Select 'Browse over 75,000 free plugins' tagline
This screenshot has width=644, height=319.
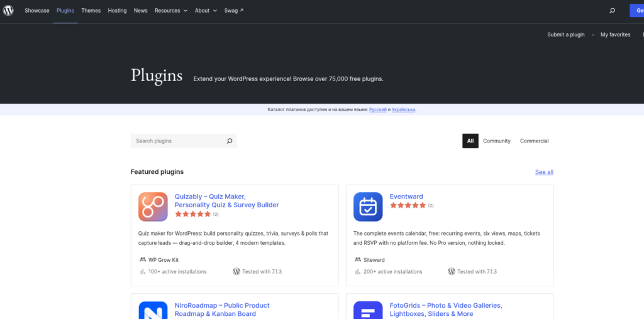tap(339, 78)
